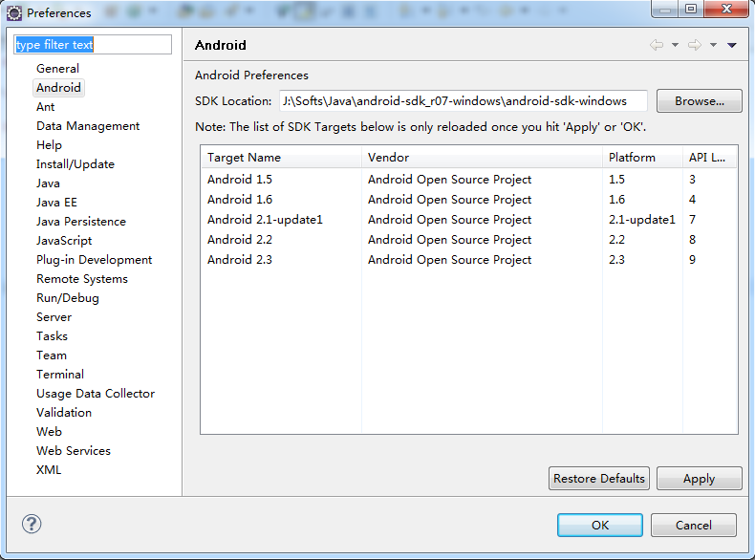Select the Android 2.2 target row
This screenshot has height=560, width=755.
[x=469, y=239]
